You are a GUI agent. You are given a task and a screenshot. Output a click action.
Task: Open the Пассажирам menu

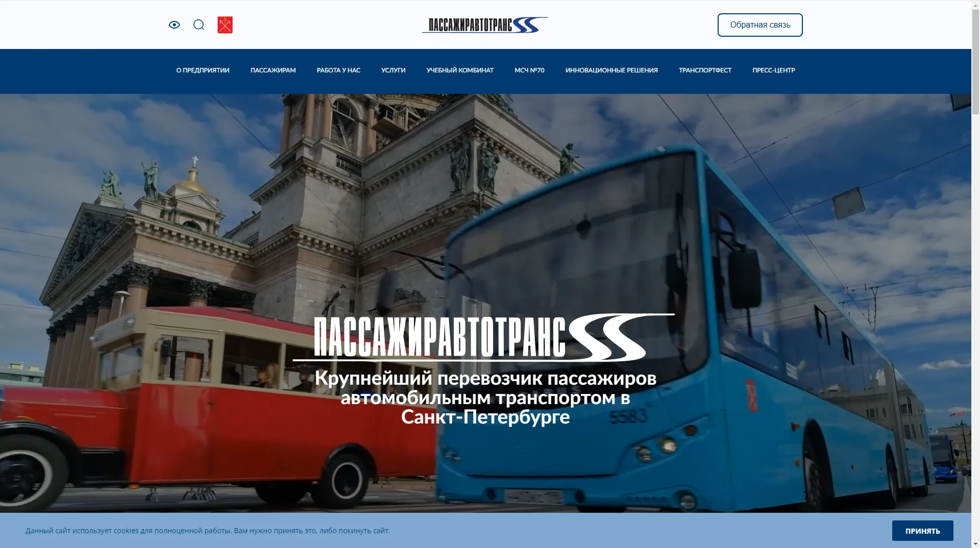(x=273, y=70)
